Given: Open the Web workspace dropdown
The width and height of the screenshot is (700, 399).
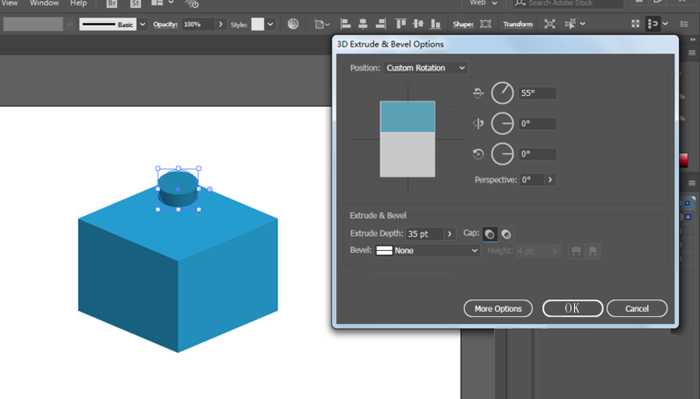Looking at the screenshot, I should 483,3.
